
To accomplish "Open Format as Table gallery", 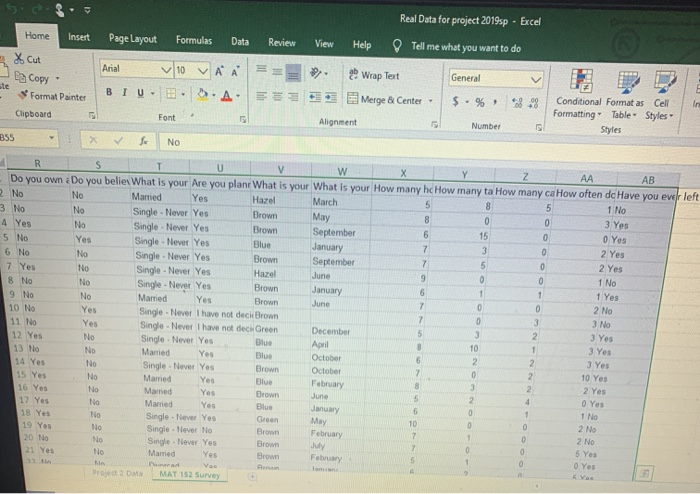I will [x=625, y=95].
